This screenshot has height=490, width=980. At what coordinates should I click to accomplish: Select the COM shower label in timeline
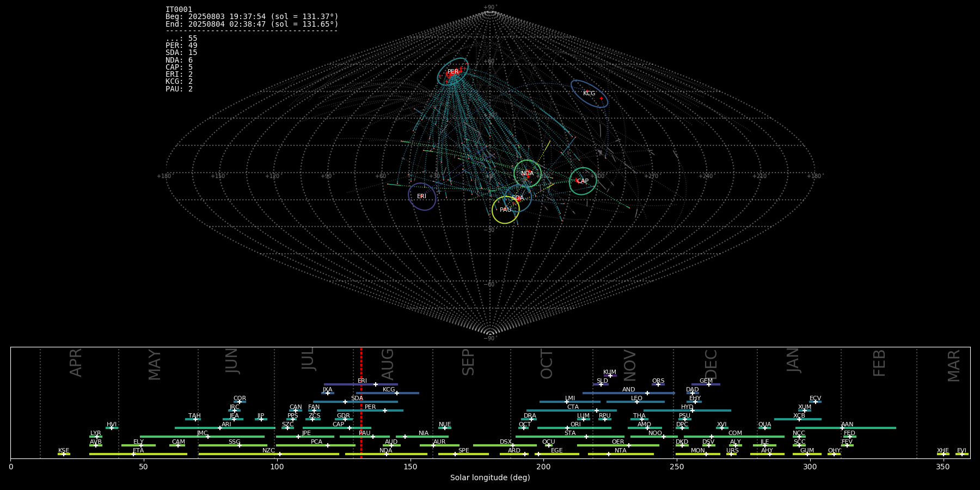coord(736,433)
